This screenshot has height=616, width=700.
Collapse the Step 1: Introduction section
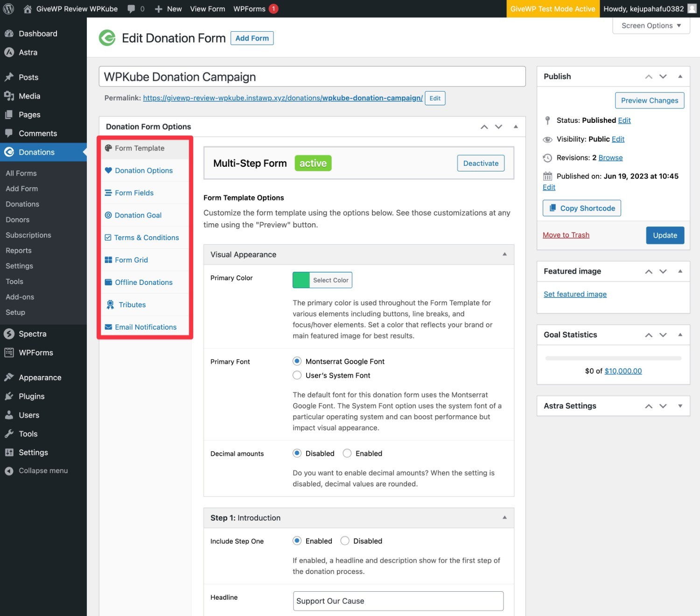[x=504, y=517]
